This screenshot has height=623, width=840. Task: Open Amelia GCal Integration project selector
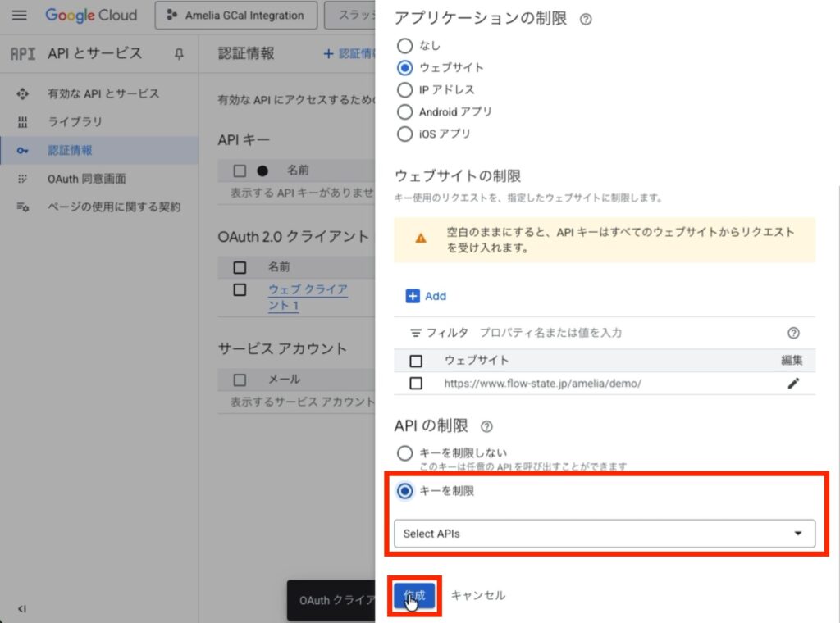pyautogui.click(x=235, y=16)
